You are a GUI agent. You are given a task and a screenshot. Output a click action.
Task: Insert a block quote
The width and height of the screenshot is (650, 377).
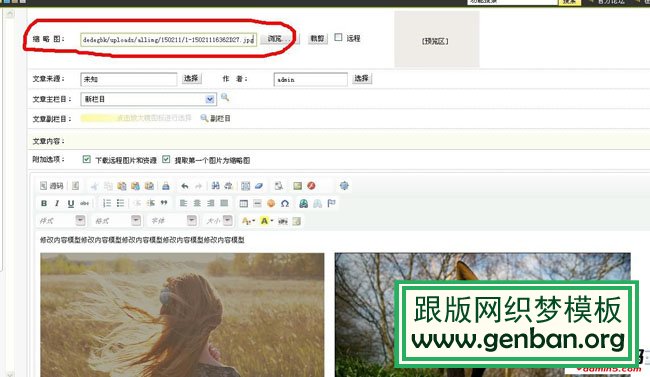[164, 203]
